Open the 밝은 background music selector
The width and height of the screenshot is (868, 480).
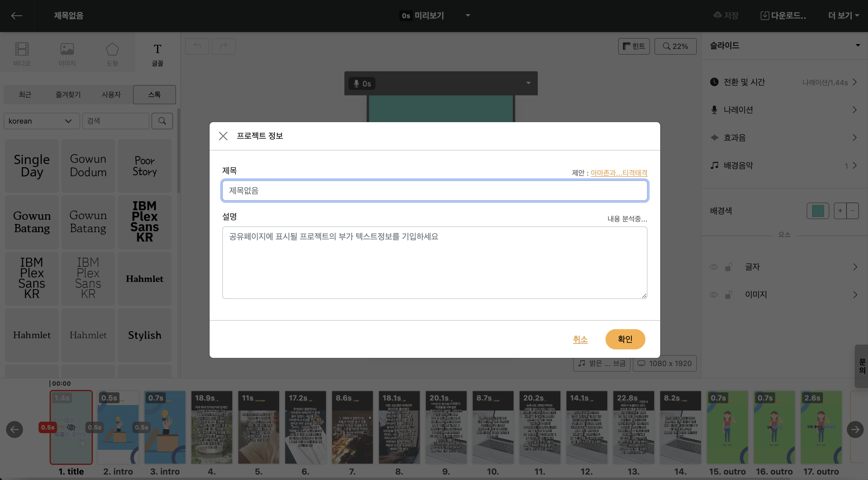602,363
